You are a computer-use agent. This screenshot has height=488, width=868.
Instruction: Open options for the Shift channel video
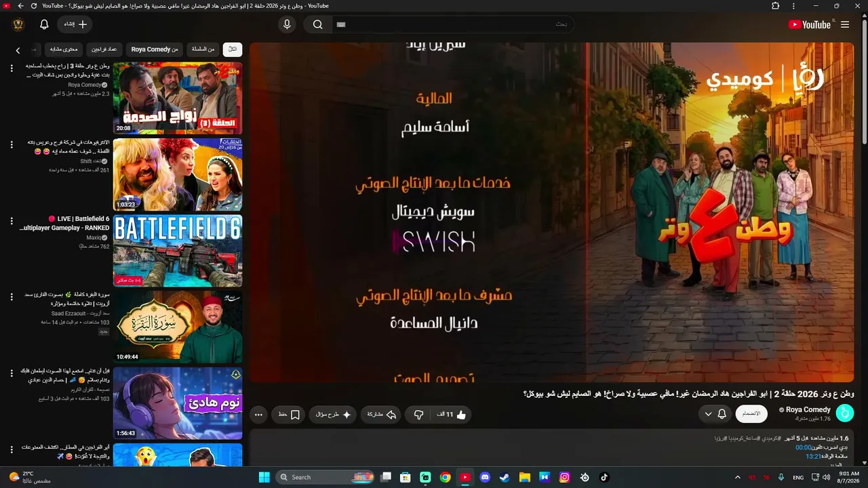coord(12,144)
